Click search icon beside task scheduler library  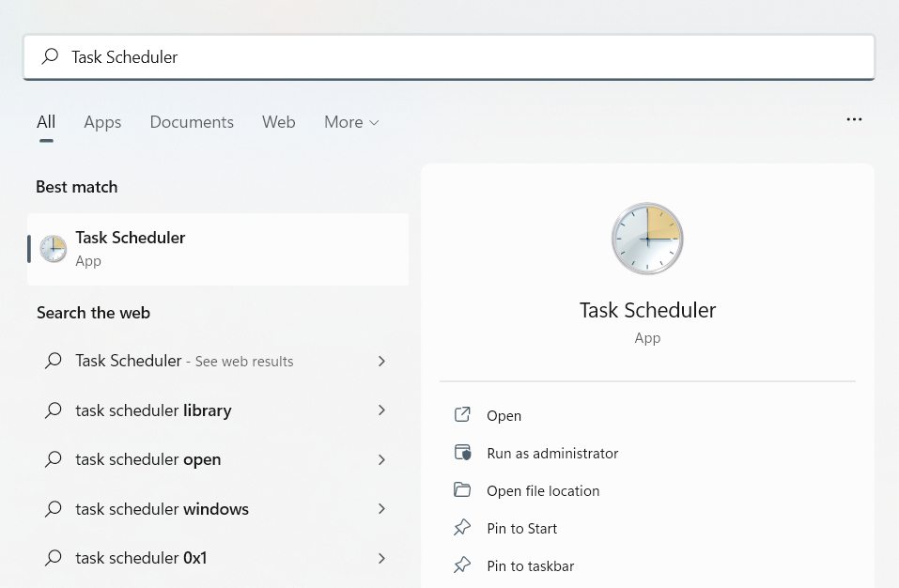tap(54, 410)
